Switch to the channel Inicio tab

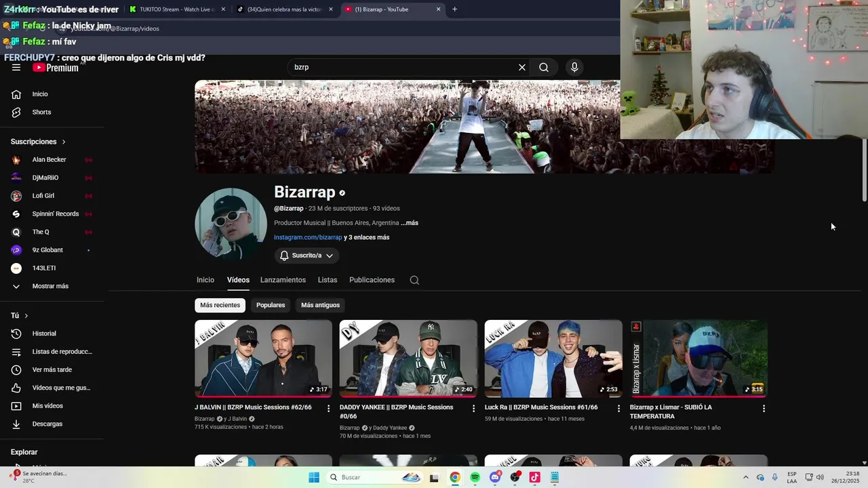[x=205, y=280]
